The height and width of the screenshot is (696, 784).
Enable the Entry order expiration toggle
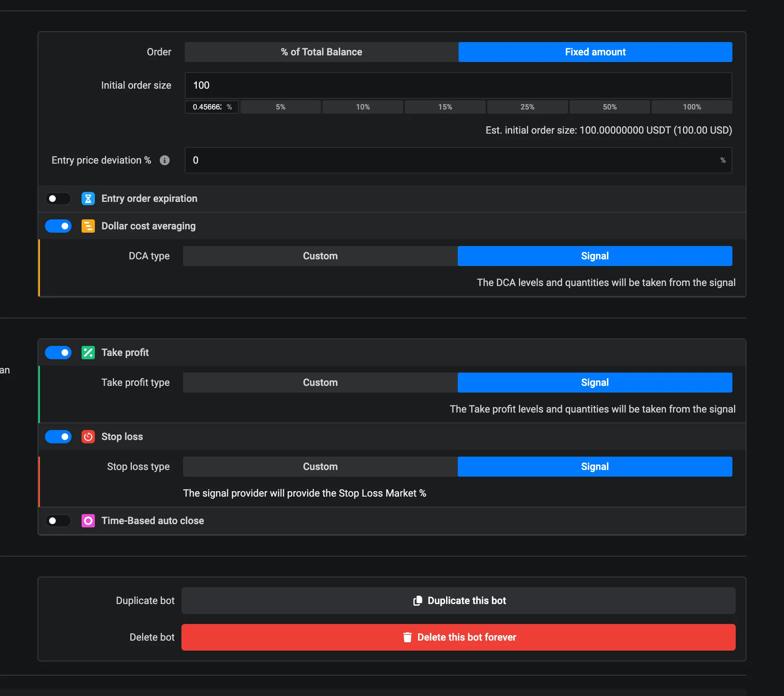[x=58, y=199]
